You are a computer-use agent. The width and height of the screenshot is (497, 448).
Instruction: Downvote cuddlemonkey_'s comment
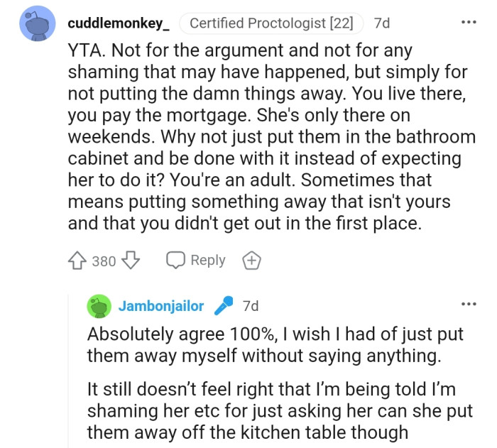pos(130,261)
